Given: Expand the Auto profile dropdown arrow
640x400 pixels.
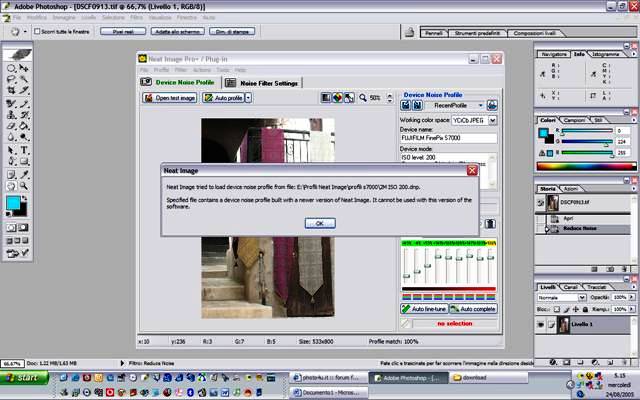Looking at the screenshot, I should pos(247,98).
